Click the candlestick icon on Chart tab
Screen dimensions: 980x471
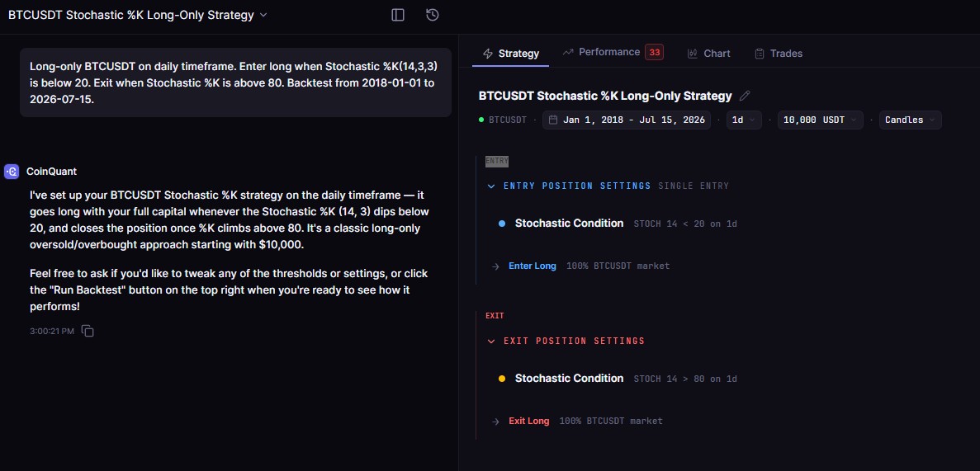693,54
